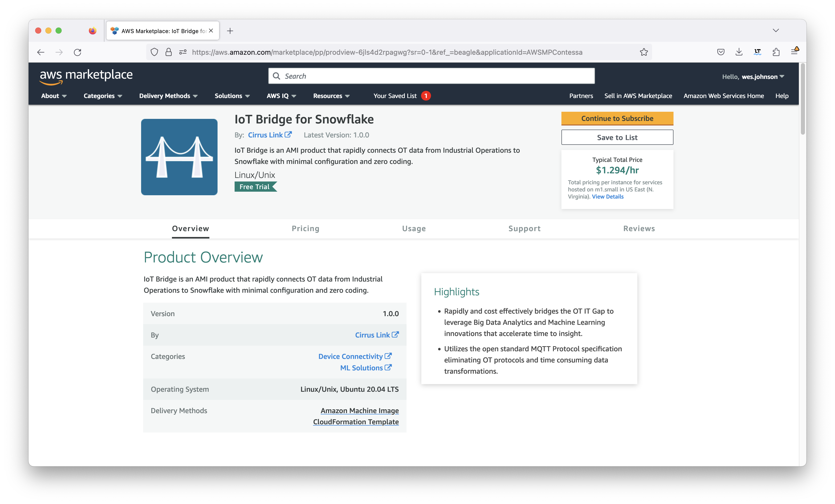Expand the Solutions menu
The width and height of the screenshot is (835, 504).
coord(232,96)
